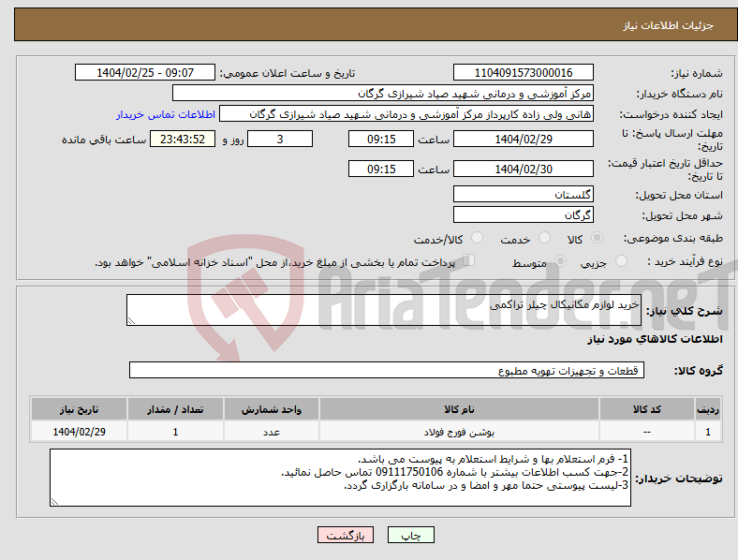
Task: Click the resize handle of description text area
Action: [x=131, y=321]
